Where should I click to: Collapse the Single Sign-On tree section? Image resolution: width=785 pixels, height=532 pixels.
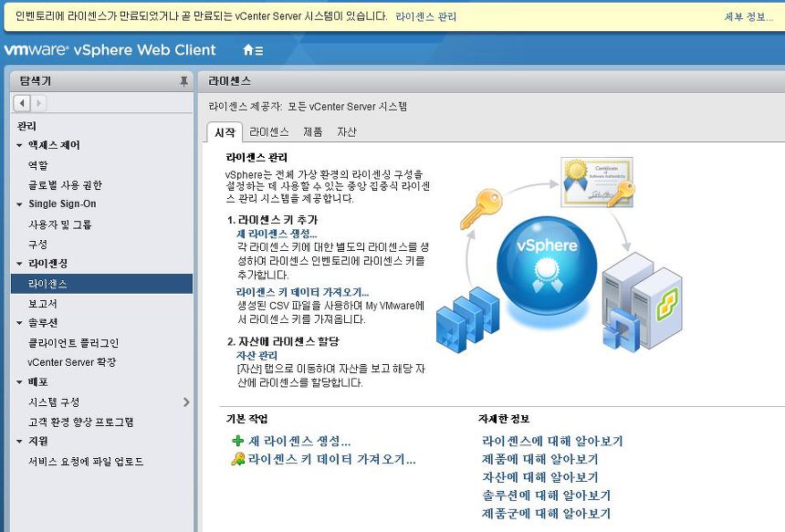pyautogui.click(x=19, y=204)
